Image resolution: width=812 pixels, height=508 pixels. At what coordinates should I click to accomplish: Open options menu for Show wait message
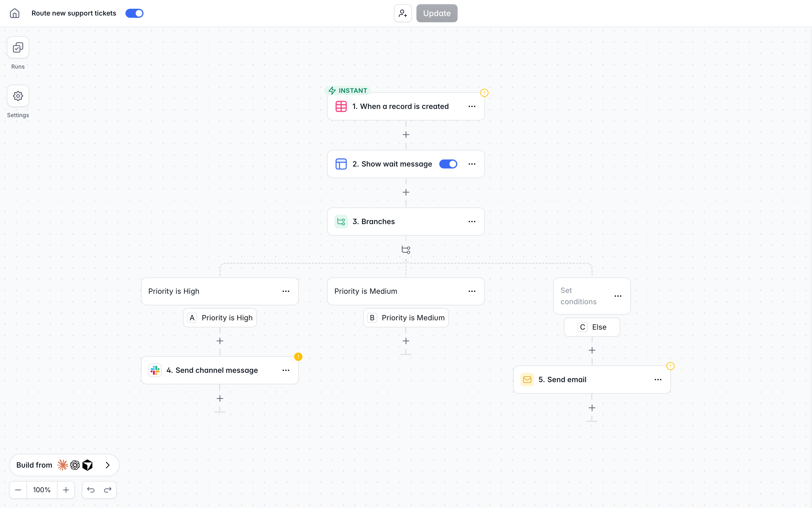pyautogui.click(x=472, y=164)
